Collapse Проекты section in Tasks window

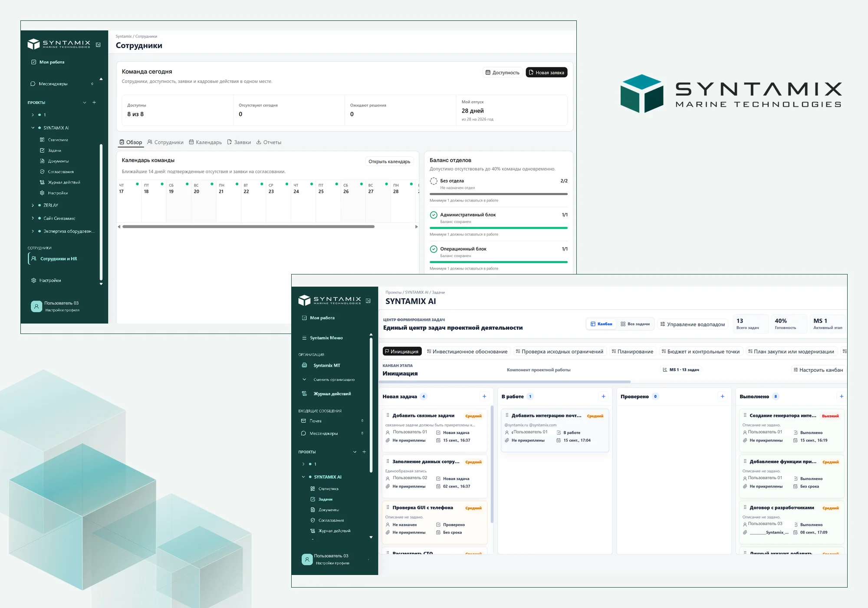[x=355, y=452]
